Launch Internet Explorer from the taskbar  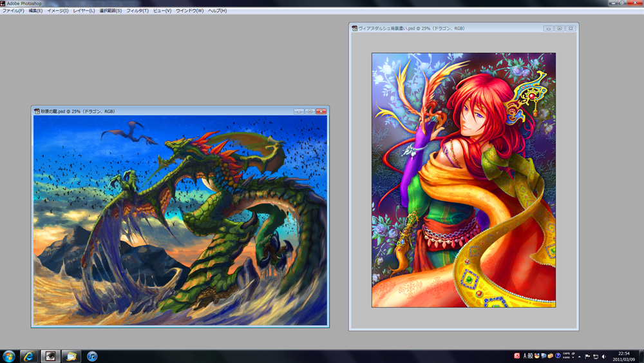[x=29, y=356]
